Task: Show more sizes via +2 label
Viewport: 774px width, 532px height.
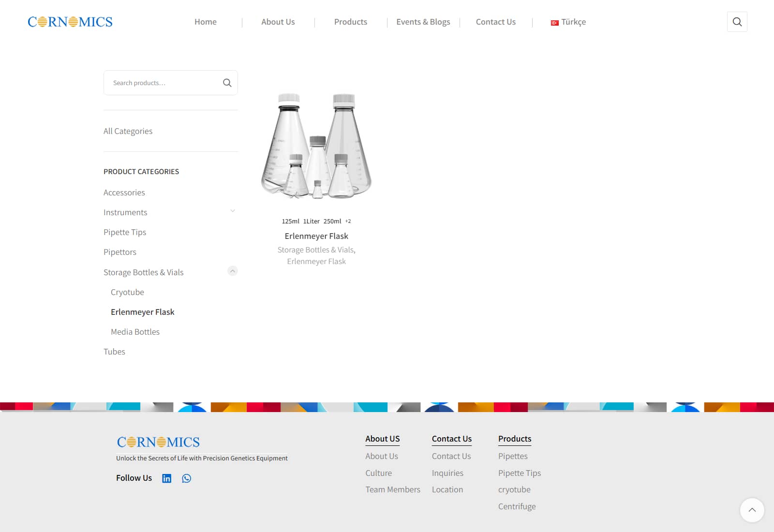Action: 348,221
